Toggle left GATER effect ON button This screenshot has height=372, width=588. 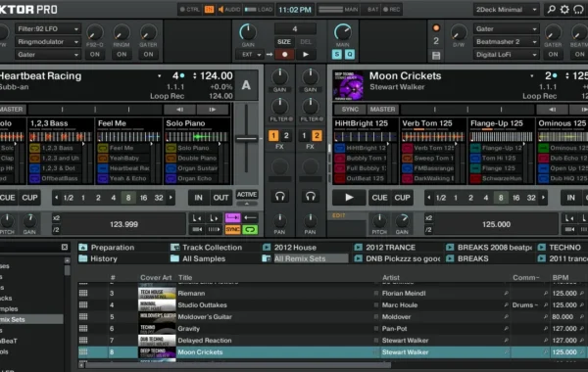149,54
